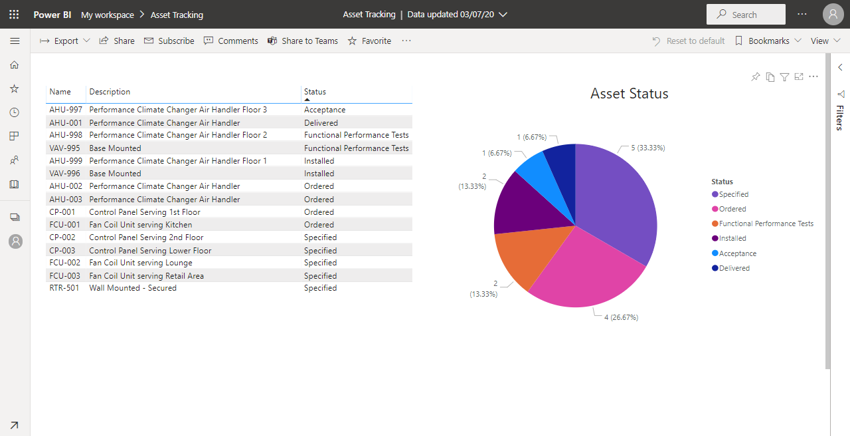Click Subscribe in the action bar
This screenshot has height=436, width=850.
tap(169, 41)
